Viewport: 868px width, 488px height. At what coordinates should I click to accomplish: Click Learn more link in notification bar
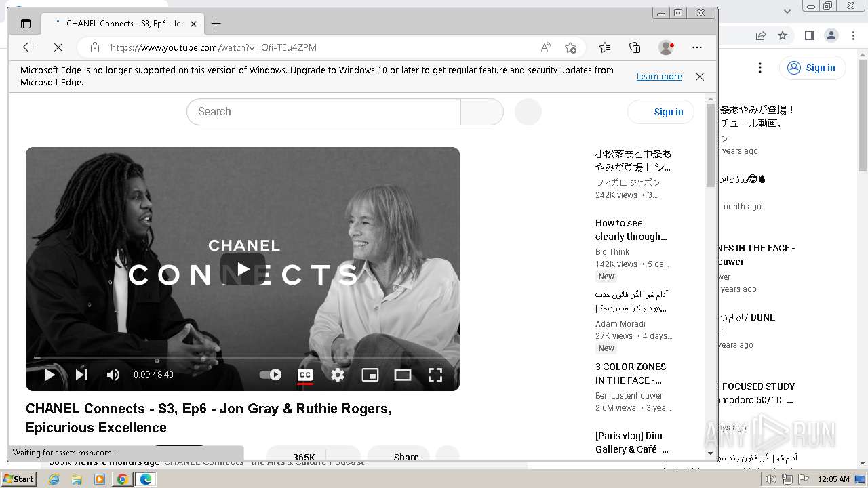point(659,76)
